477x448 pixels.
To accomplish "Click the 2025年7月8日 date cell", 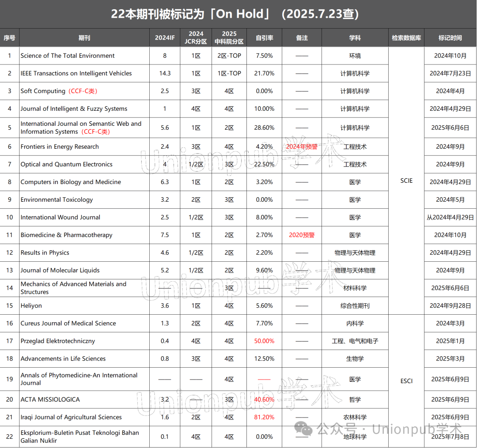I will 450,437.
